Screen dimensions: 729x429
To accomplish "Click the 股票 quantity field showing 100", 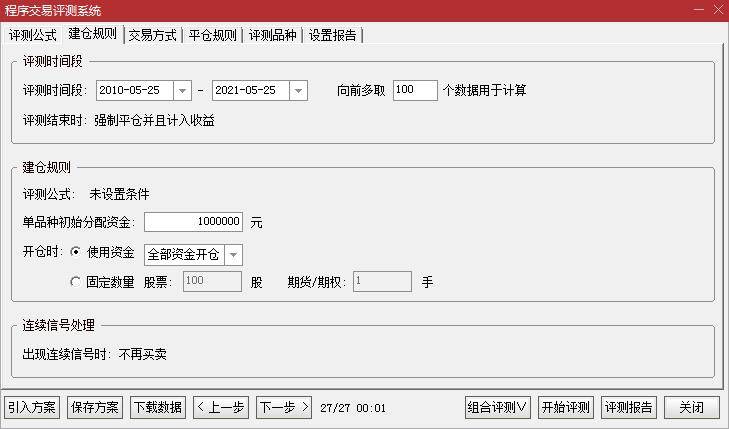I will tap(212, 281).
